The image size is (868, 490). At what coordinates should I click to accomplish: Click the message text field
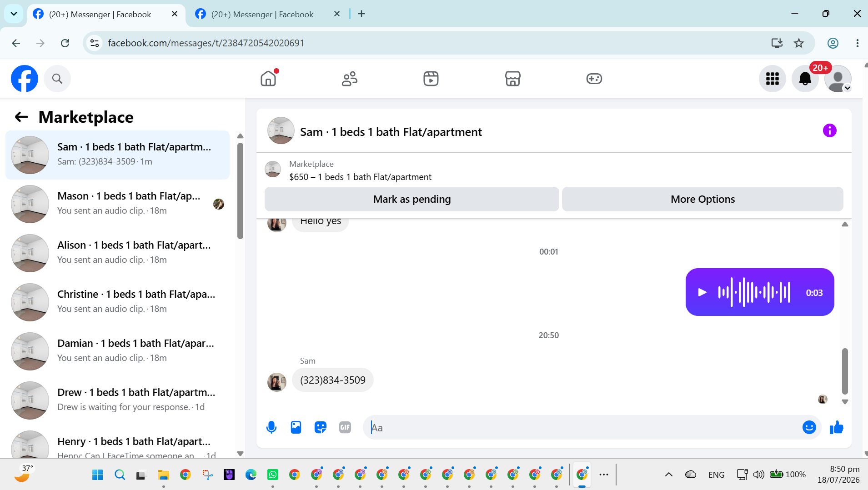pyautogui.click(x=582, y=427)
